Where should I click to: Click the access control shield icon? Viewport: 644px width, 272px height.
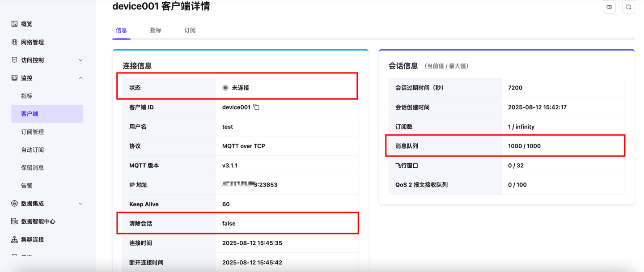14,60
